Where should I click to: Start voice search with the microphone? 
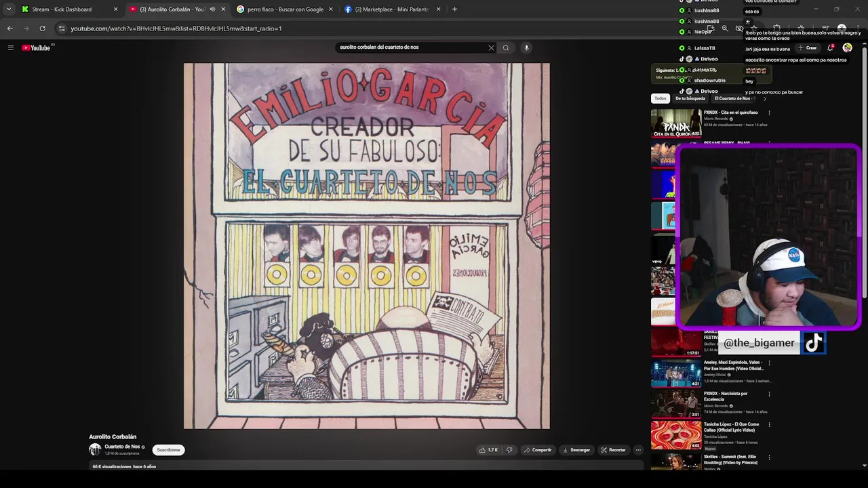526,47
